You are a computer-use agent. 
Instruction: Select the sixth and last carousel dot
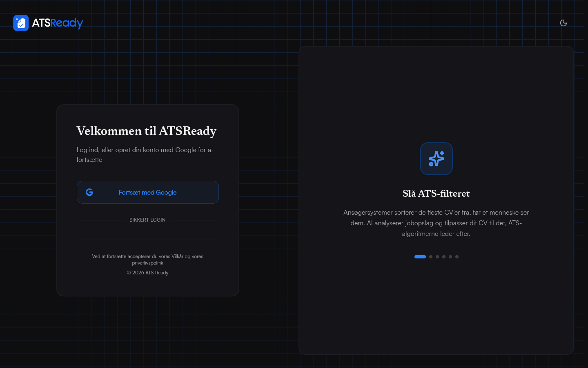point(457,257)
